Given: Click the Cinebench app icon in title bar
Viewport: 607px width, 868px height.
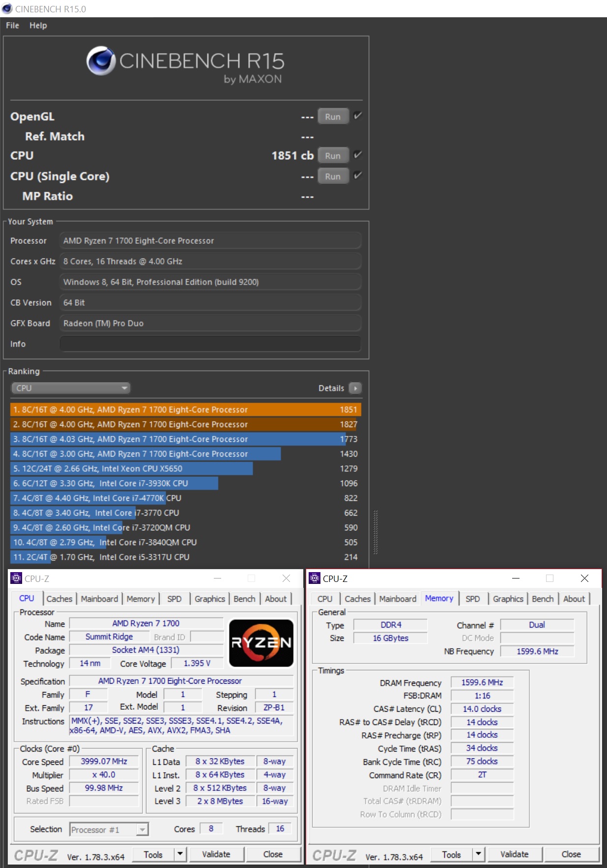Looking at the screenshot, I should [x=7, y=8].
